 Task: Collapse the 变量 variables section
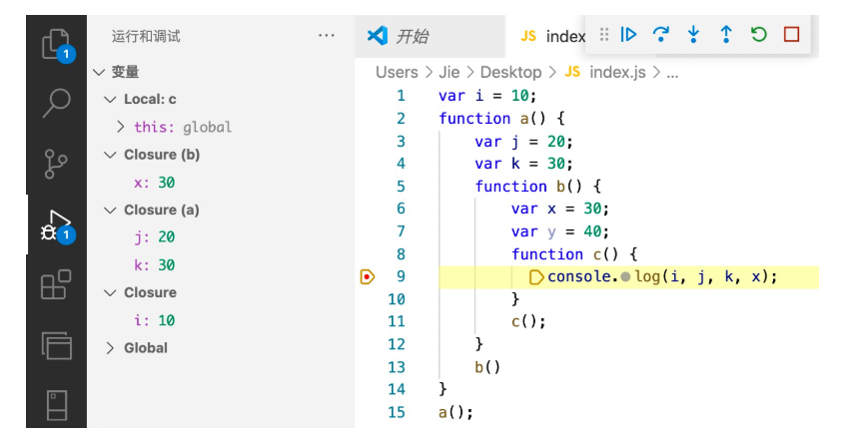coord(100,72)
